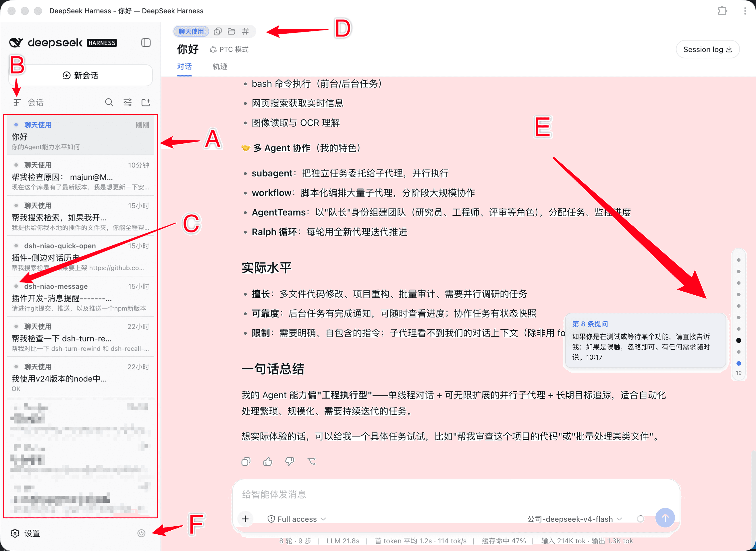The image size is (756, 551).
Task: Open the three-dot menu in title bar
Action: pyautogui.click(x=745, y=11)
